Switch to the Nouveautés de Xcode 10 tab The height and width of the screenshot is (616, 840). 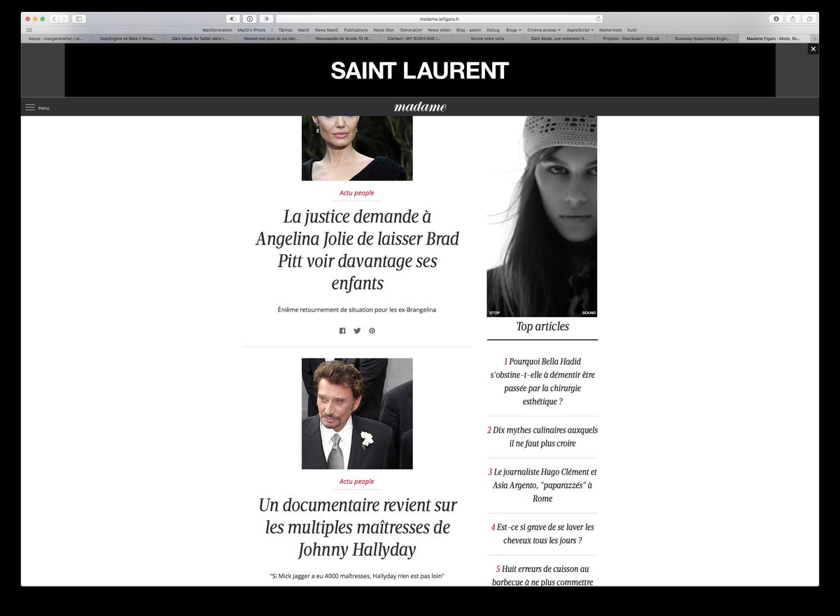point(343,39)
